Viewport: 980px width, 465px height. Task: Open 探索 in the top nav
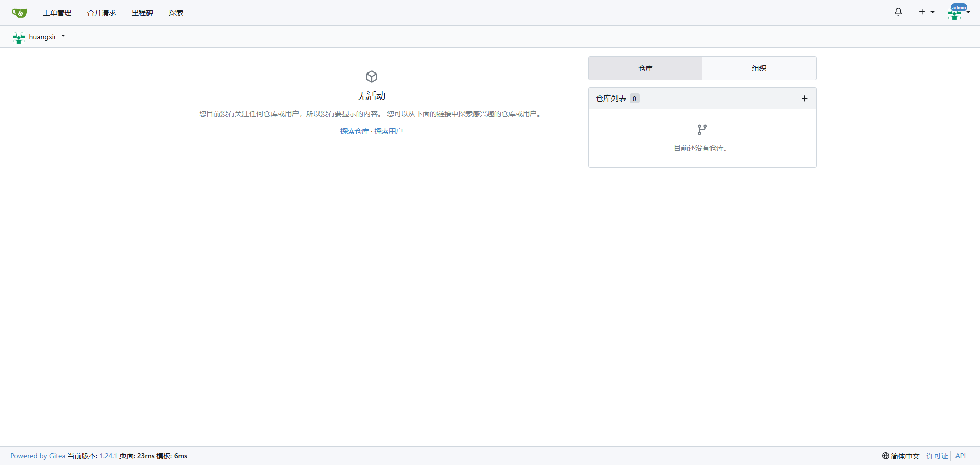click(x=176, y=13)
